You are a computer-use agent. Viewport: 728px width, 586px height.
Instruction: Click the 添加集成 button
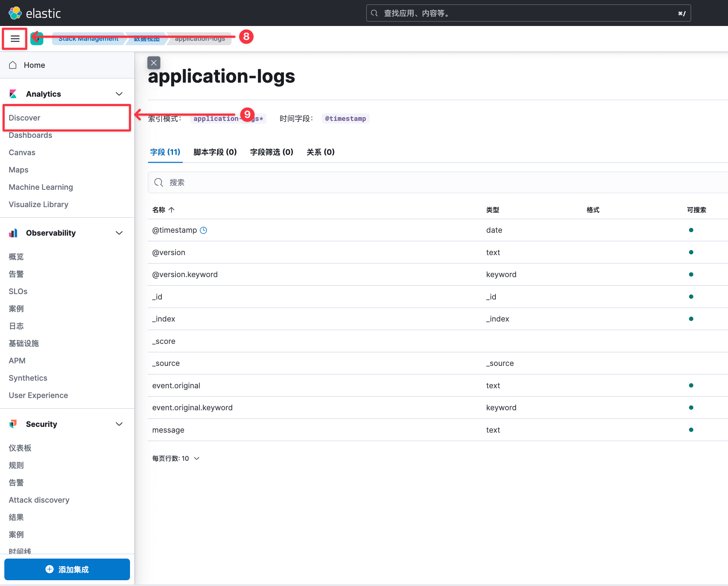67,569
